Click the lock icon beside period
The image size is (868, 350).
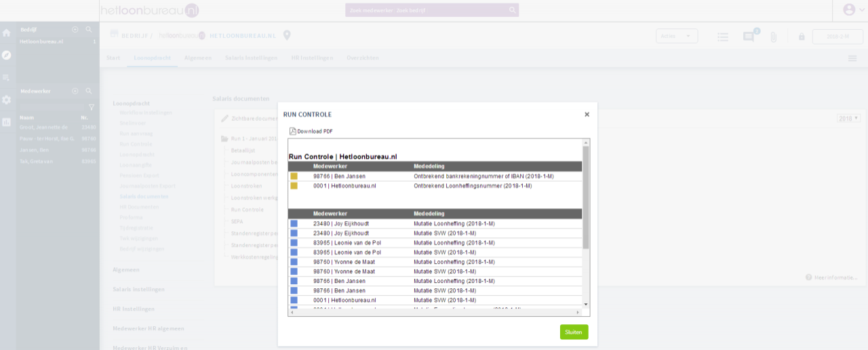pyautogui.click(x=802, y=37)
